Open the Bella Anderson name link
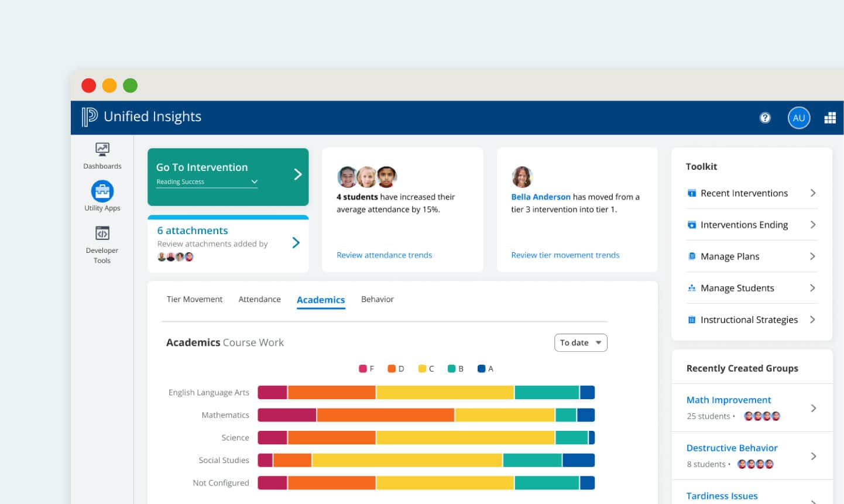Screen dimensions: 844x504 (541, 197)
